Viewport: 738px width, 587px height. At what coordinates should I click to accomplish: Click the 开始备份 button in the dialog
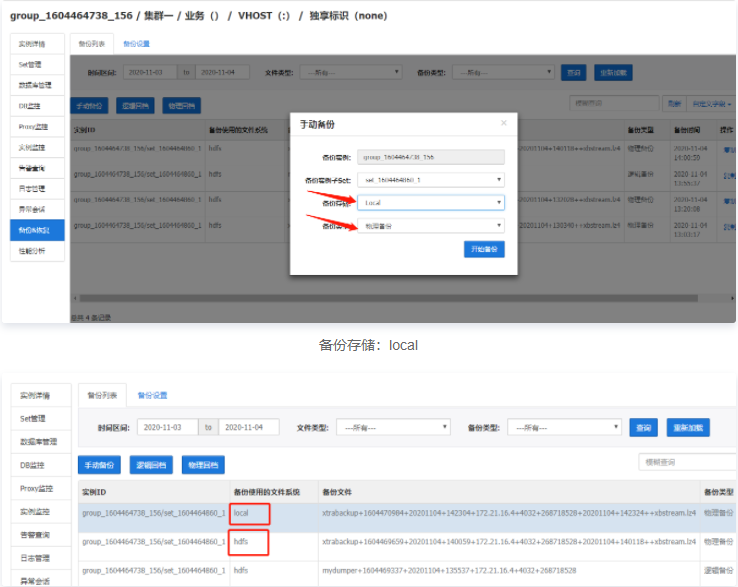coord(484,249)
